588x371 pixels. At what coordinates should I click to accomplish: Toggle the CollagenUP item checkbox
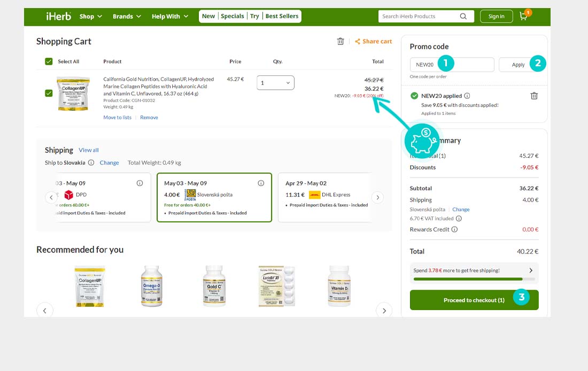(x=49, y=93)
